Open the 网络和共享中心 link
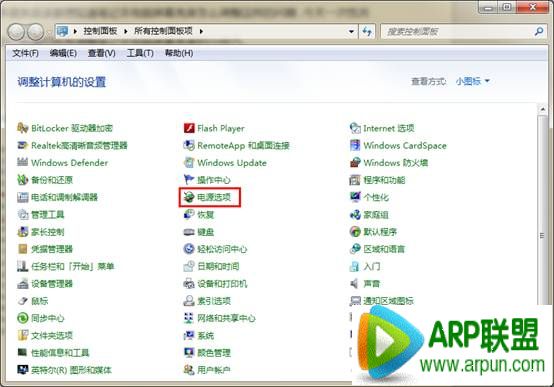The height and width of the screenshot is (387, 554). [226, 318]
